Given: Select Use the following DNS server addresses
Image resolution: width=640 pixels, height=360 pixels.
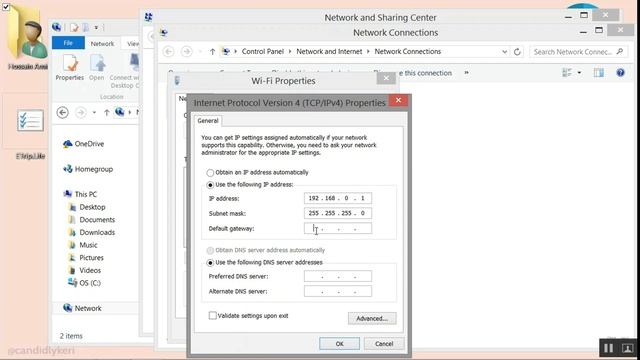Looking at the screenshot, I should pyautogui.click(x=210, y=263).
